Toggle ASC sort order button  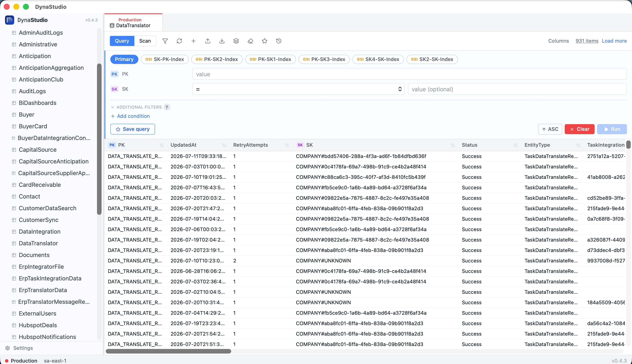pyautogui.click(x=550, y=129)
